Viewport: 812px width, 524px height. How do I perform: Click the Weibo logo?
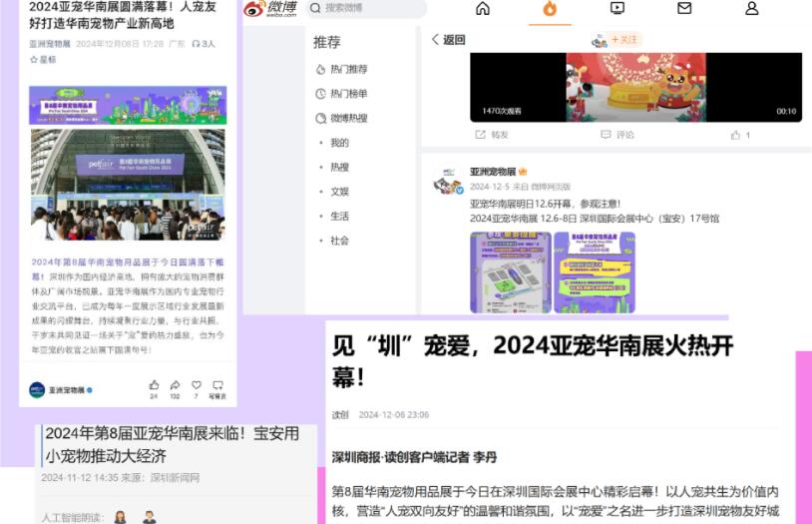click(270, 9)
